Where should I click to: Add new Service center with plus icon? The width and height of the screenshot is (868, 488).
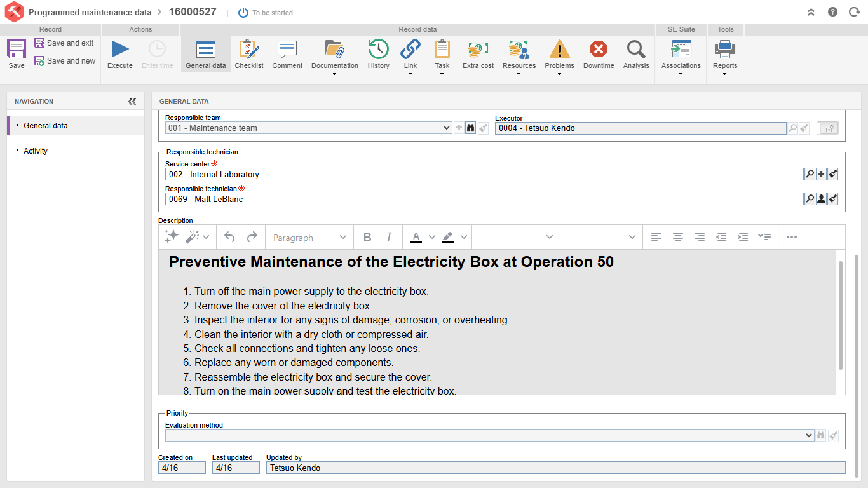click(x=822, y=174)
